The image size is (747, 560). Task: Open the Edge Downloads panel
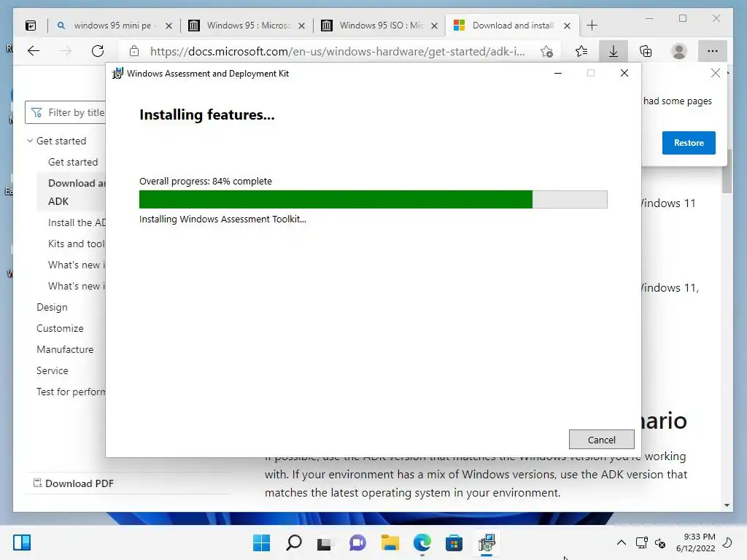click(x=613, y=51)
